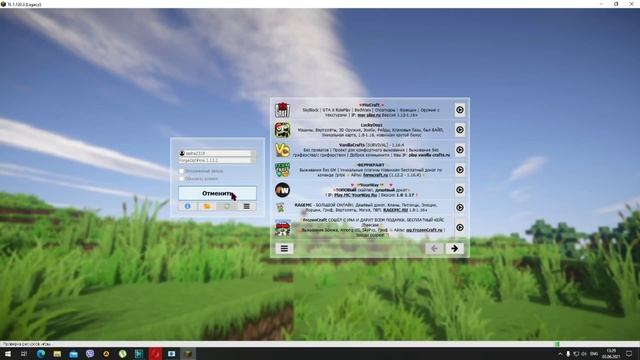Join the ФЕРМКРАФТ server via play icon
Screen dimensions: 640x360
460,170
